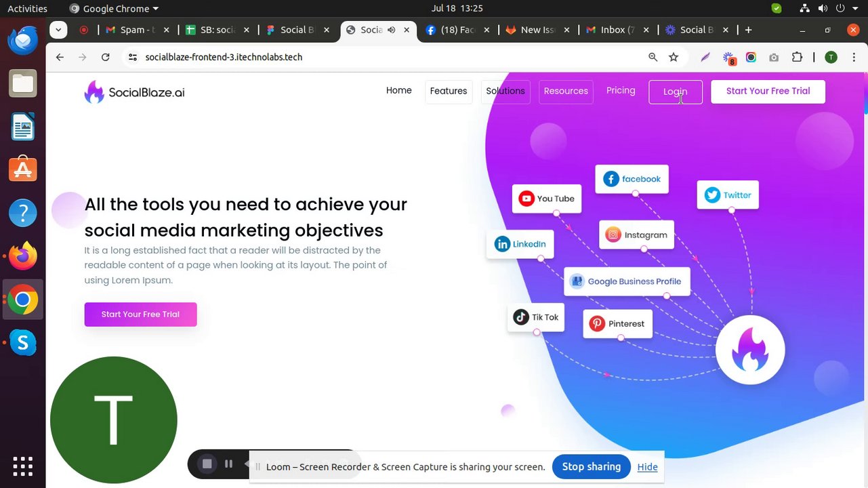Image resolution: width=868 pixels, height=488 pixels.
Task: Open Files from the dock
Action: [x=22, y=83]
